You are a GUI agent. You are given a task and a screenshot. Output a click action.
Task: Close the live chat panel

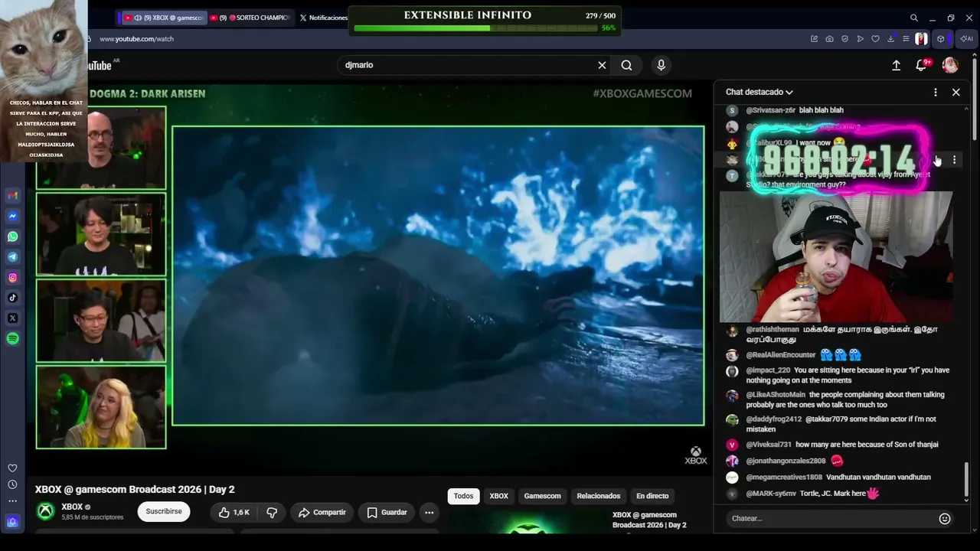click(955, 92)
